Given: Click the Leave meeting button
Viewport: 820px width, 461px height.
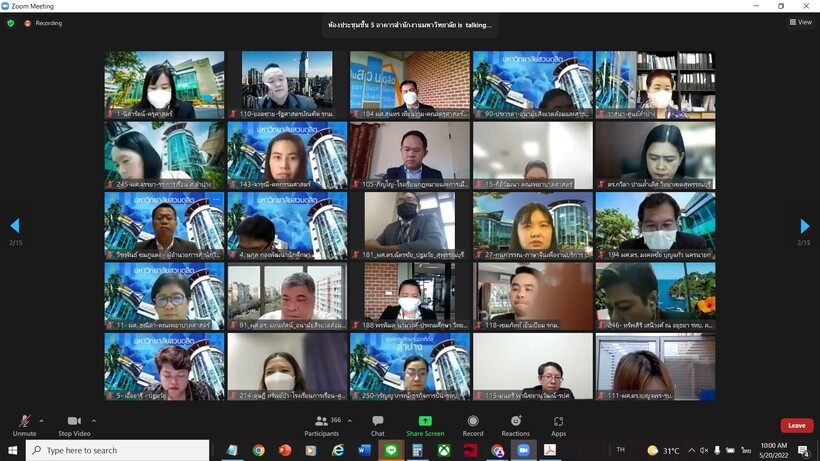Looking at the screenshot, I should (x=796, y=425).
